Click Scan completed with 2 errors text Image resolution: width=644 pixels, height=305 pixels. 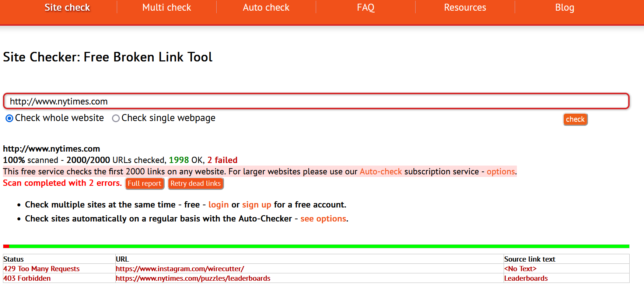click(x=62, y=183)
